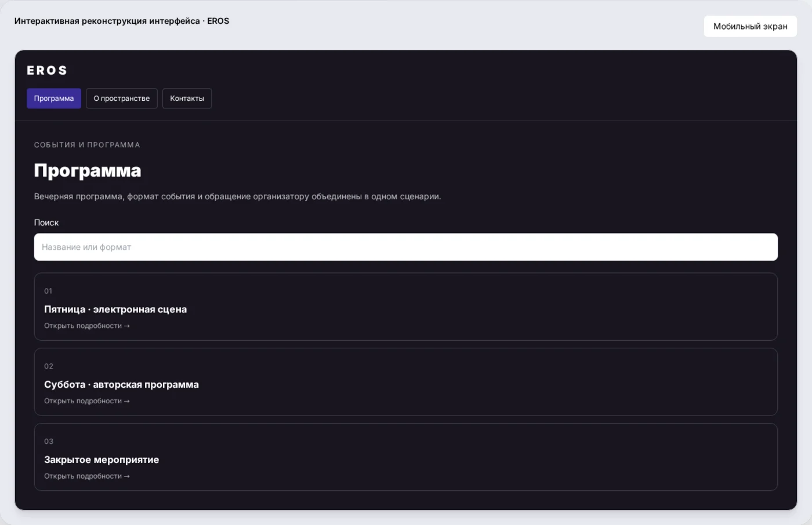Open the Суббота · авторская программа card title
This screenshot has width=812, height=525.
coord(121,385)
